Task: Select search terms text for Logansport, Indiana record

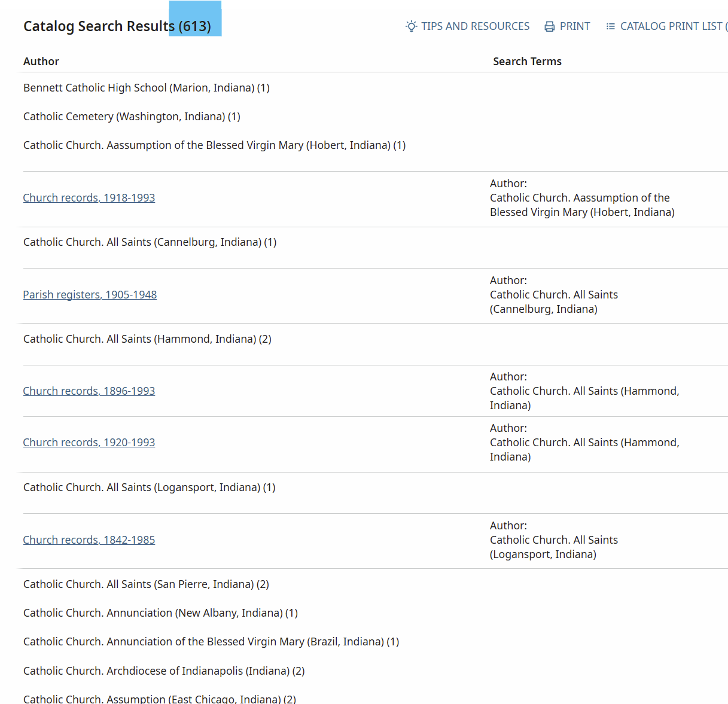Action: [554, 540]
